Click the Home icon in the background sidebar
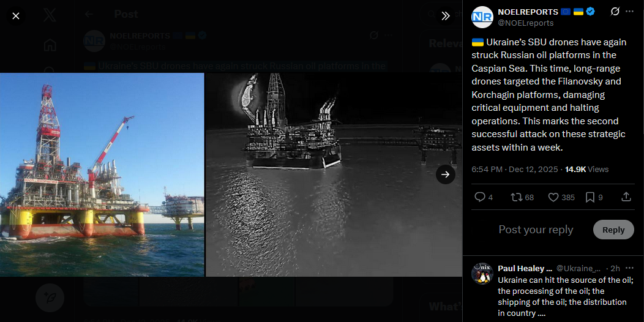This screenshot has height=322, width=644. coord(50,45)
